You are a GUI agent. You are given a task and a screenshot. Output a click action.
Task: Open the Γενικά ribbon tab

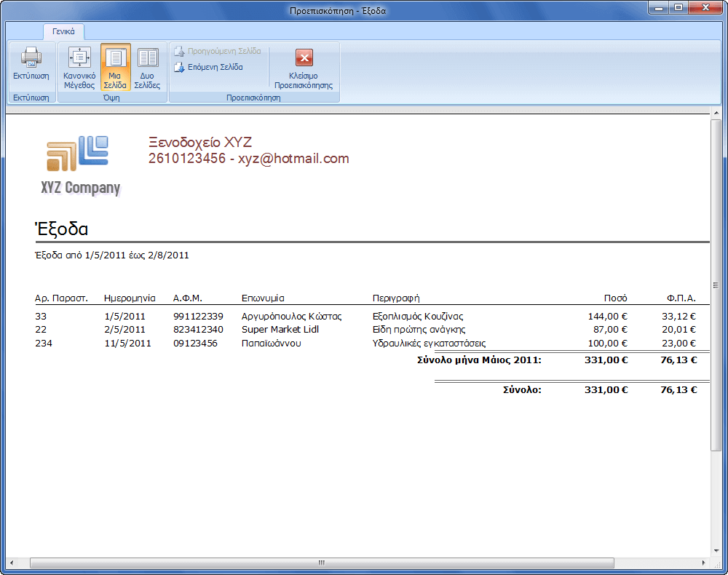point(64,32)
